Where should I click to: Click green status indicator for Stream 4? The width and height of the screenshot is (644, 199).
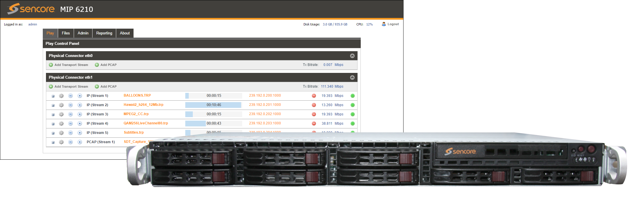coord(353,124)
